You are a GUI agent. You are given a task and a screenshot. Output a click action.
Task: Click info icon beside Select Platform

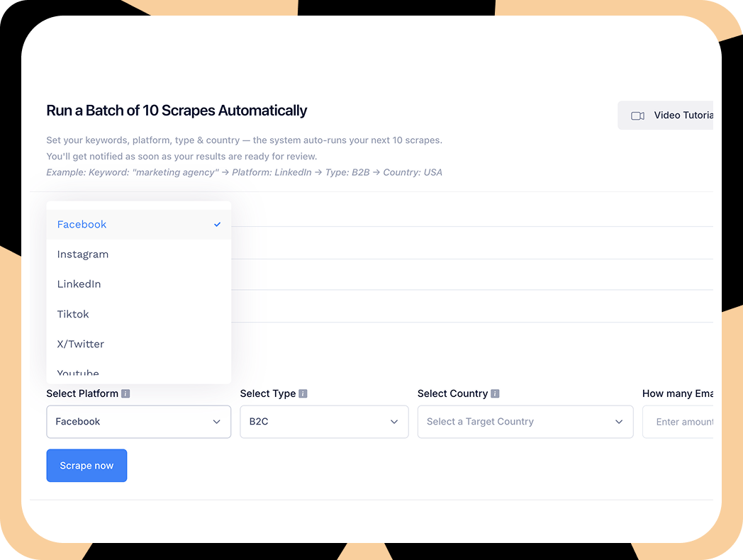125,393
